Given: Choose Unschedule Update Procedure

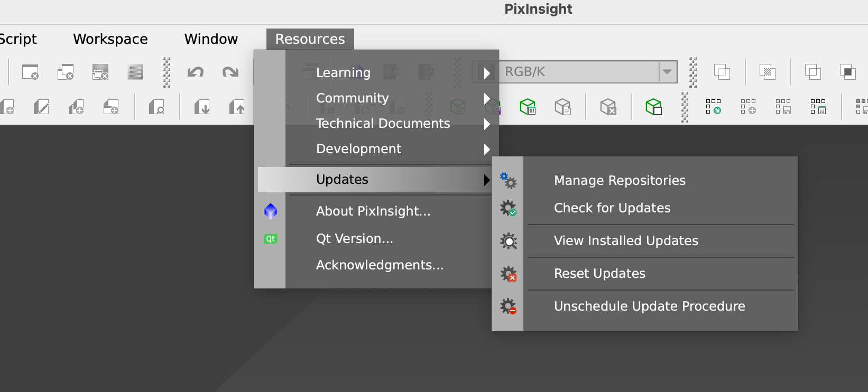Looking at the screenshot, I should pyautogui.click(x=645, y=306).
